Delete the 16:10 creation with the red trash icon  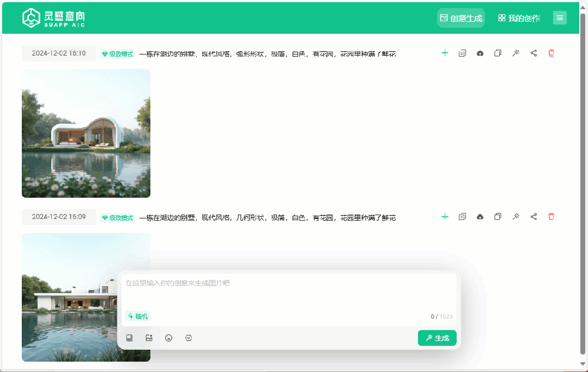(x=551, y=53)
